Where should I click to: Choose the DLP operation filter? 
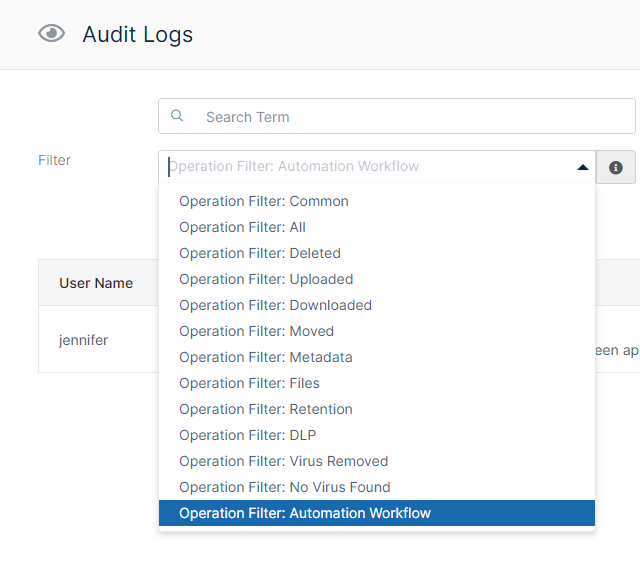pyautogui.click(x=247, y=435)
